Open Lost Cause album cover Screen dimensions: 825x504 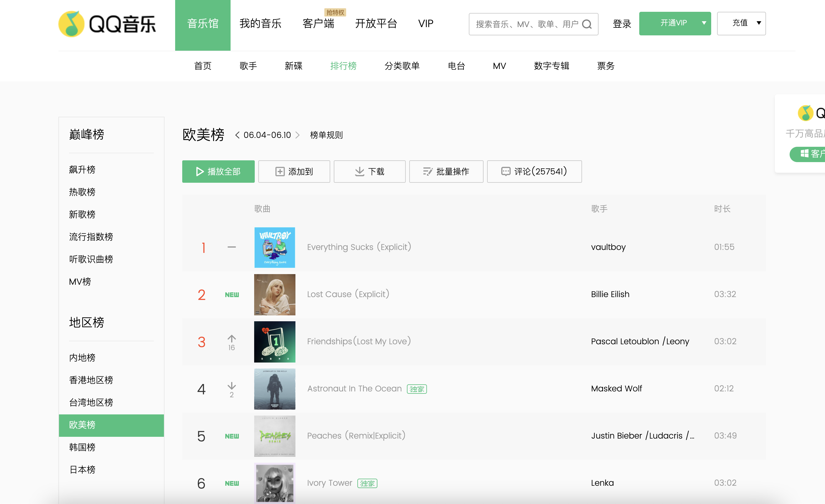pos(275,294)
